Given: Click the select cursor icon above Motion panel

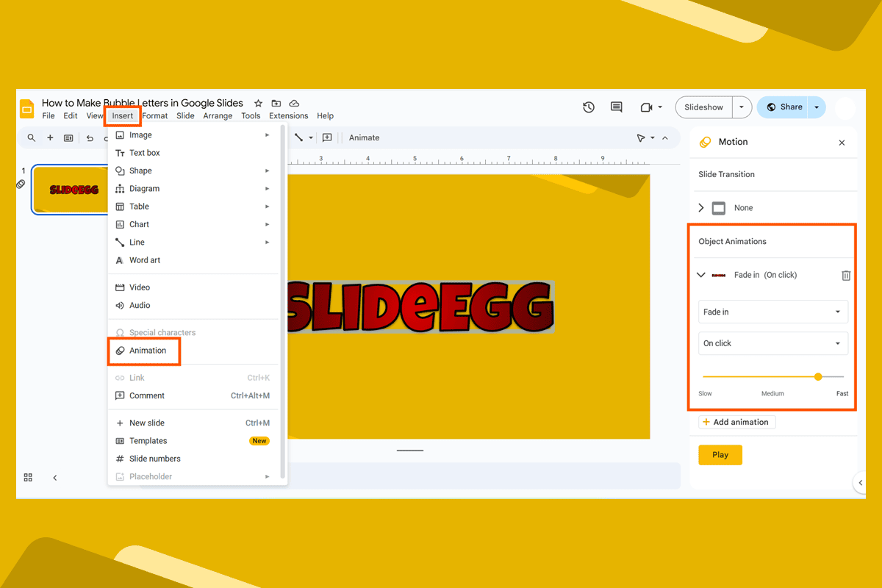Looking at the screenshot, I should (x=640, y=137).
